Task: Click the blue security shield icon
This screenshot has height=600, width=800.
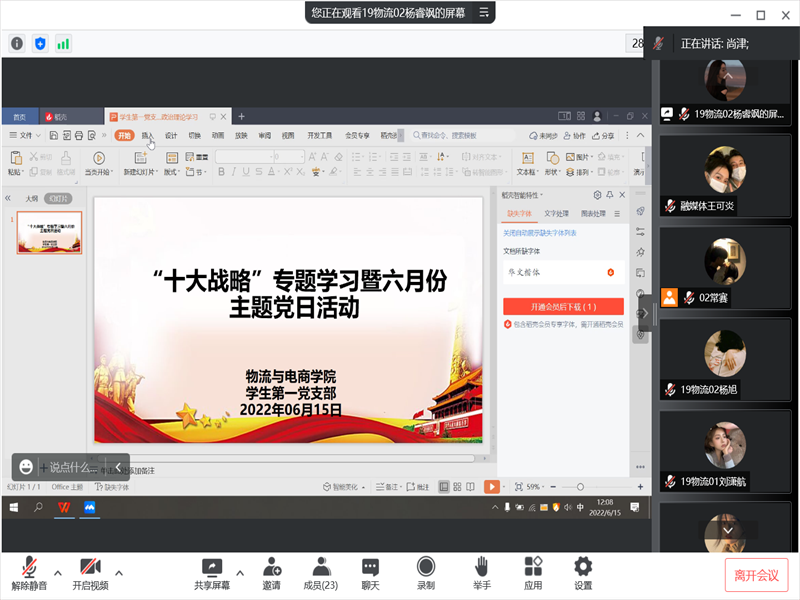Action: pyautogui.click(x=40, y=43)
